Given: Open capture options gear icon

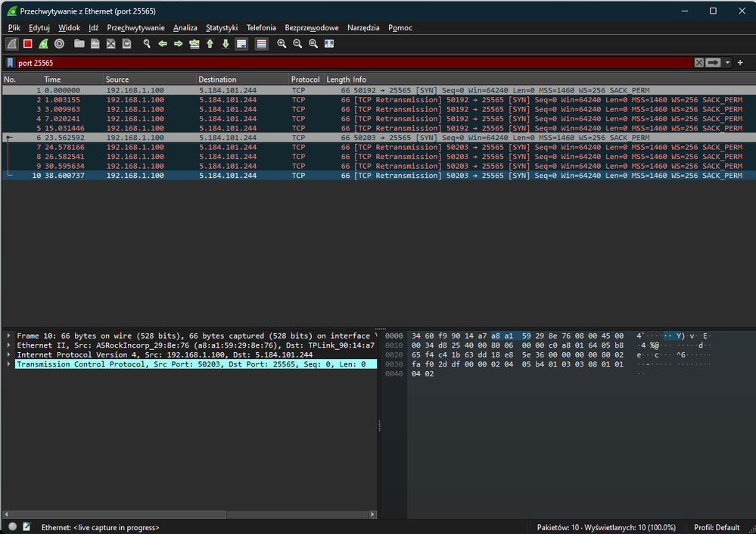Looking at the screenshot, I should (x=59, y=44).
